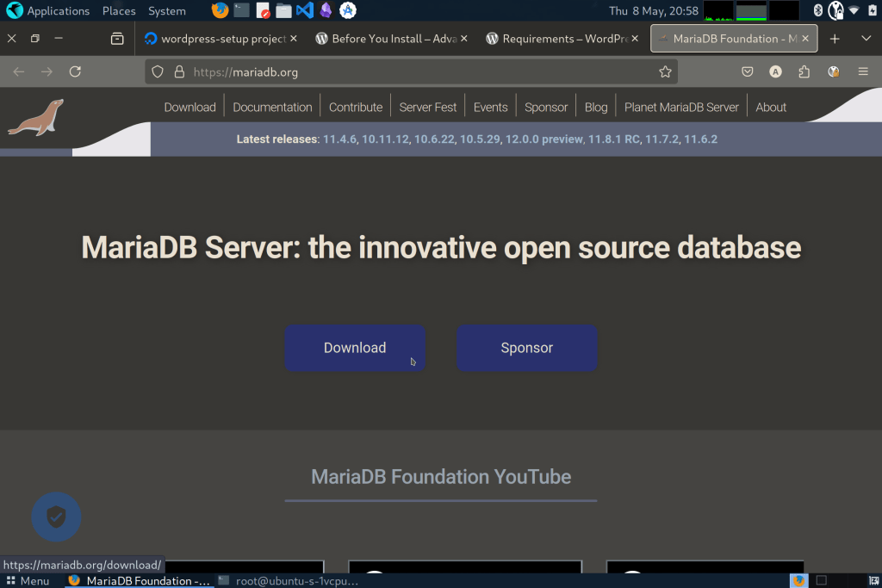The image size is (882, 588).
Task: Open the Extensions puzzle-piece menu
Action: pos(804,71)
